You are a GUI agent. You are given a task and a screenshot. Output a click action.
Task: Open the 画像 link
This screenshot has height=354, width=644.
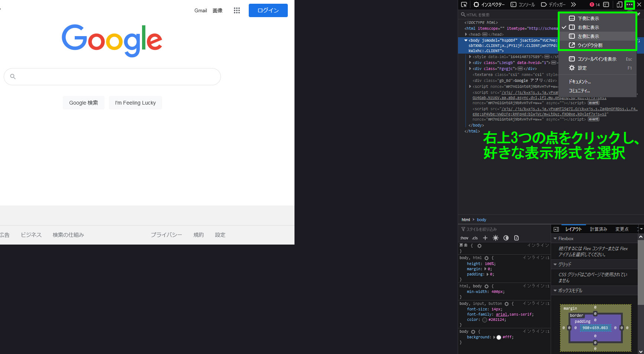(x=218, y=10)
